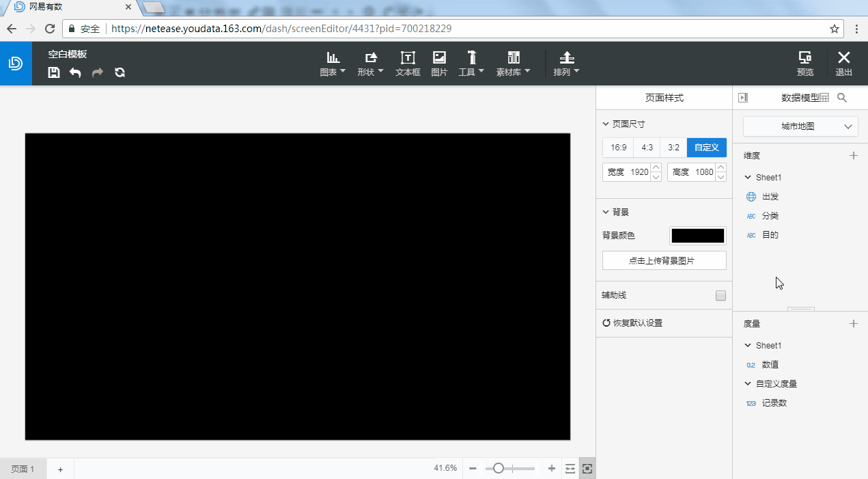Open the 形状 shapes menu
The image size is (868, 479).
[x=370, y=64]
